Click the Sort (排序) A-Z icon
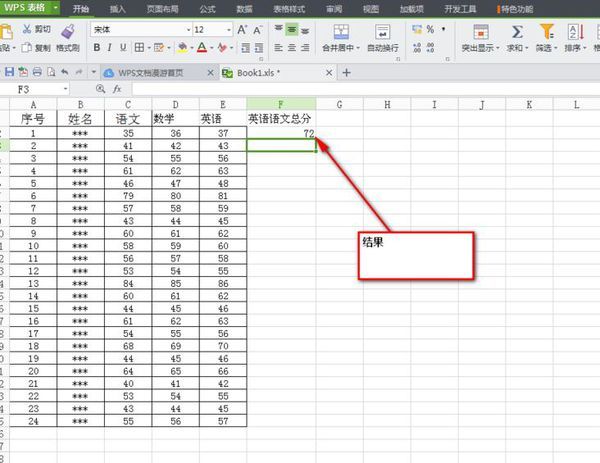 coord(575,32)
